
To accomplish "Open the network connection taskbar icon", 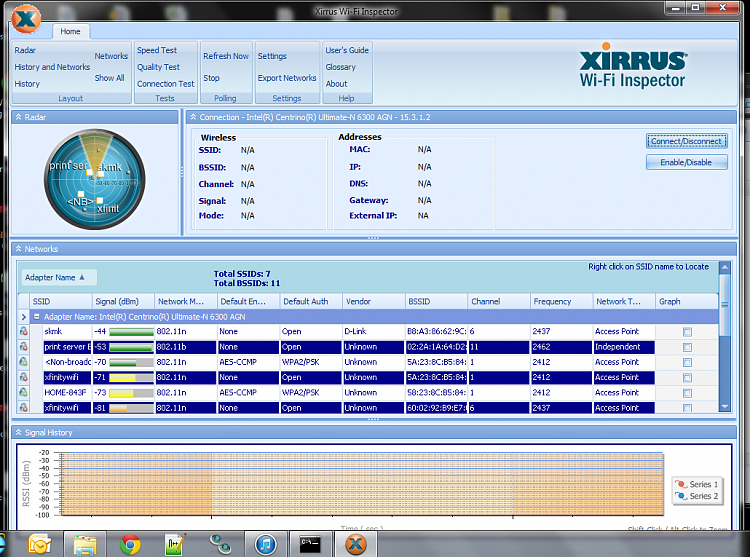I will pyautogui.click(x=220, y=544).
